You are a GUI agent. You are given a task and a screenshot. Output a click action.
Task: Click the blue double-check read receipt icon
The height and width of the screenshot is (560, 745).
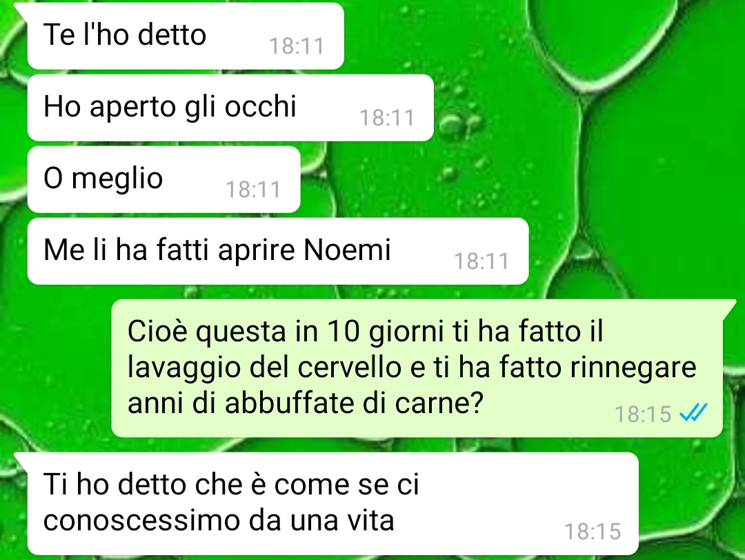pos(693,412)
